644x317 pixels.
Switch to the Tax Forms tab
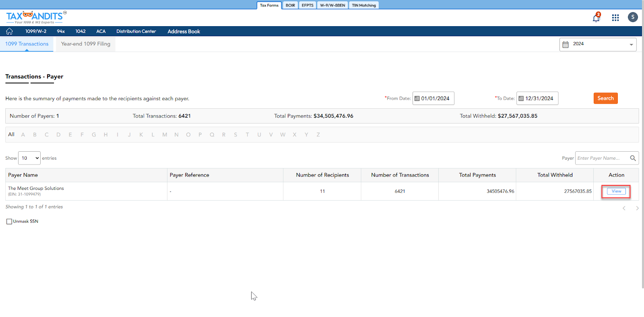click(269, 5)
